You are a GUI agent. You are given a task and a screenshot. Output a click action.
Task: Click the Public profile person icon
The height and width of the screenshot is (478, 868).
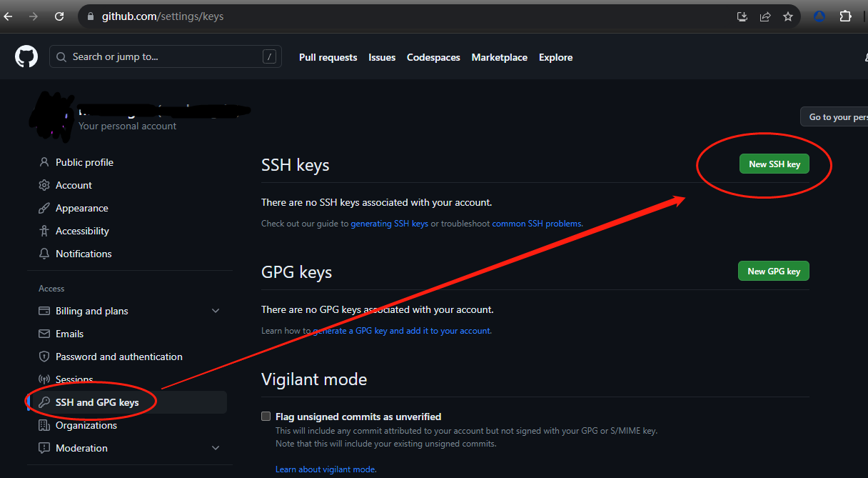coord(44,162)
